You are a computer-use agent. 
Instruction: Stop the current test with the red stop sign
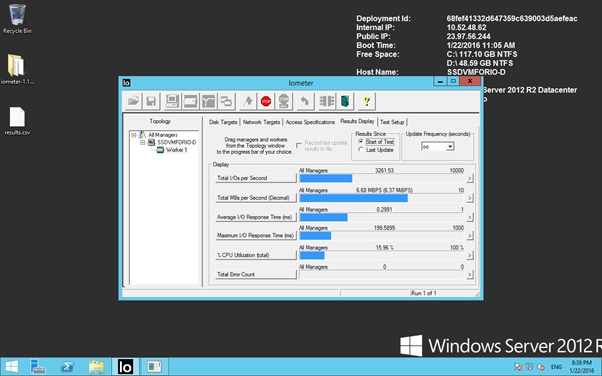click(266, 101)
